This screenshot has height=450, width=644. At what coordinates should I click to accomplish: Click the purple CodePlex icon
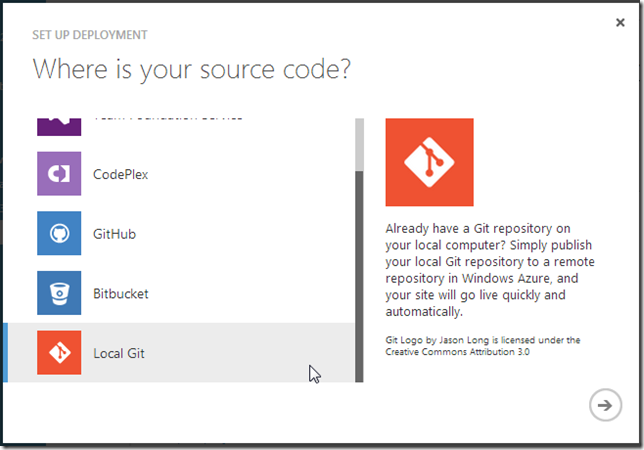[59, 174]
